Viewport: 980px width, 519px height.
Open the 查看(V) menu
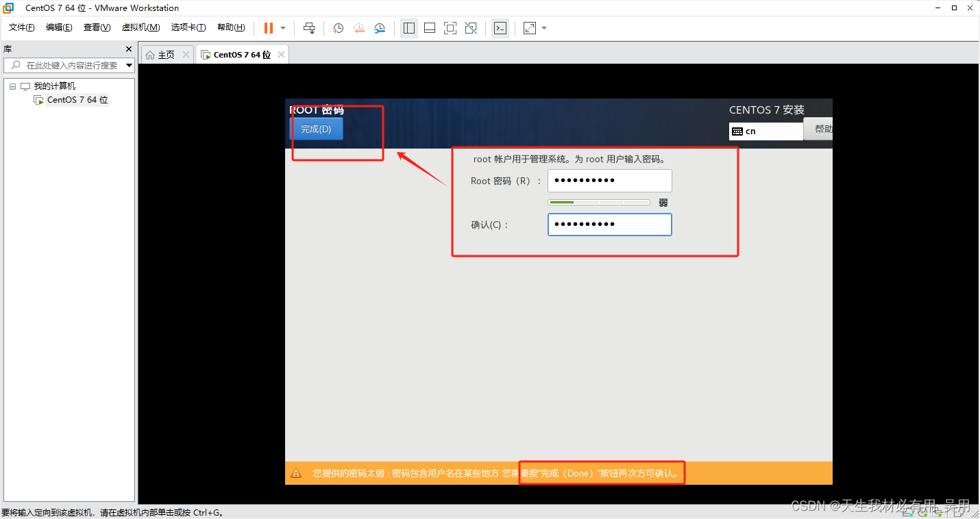pos(97,27)
